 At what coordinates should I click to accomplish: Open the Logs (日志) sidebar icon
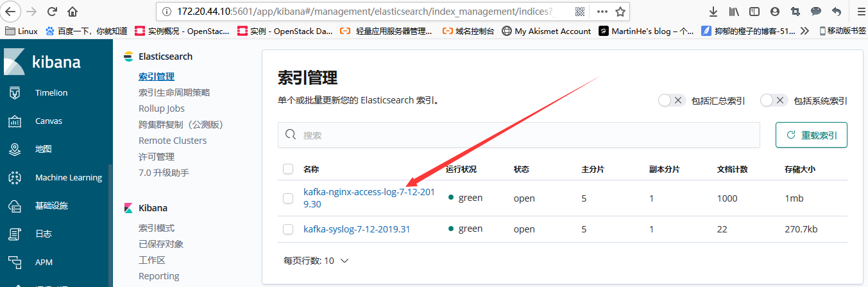coord(14,234)
